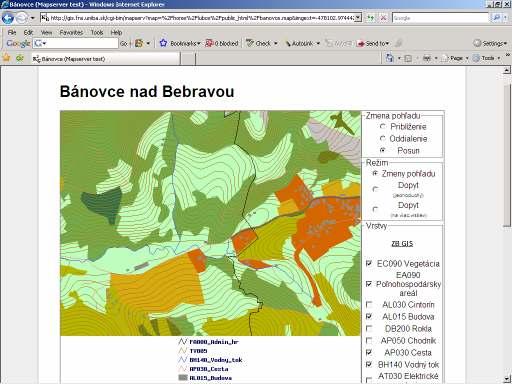Open the Send to dropdown
The height and width of the screenshot is (384, 512).
coord(373,43)
